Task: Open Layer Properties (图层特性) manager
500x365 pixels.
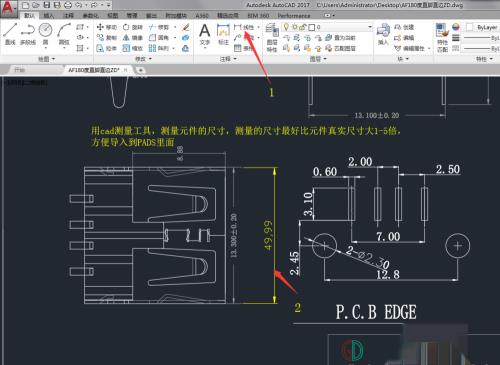Action: [x=272, y=37]
